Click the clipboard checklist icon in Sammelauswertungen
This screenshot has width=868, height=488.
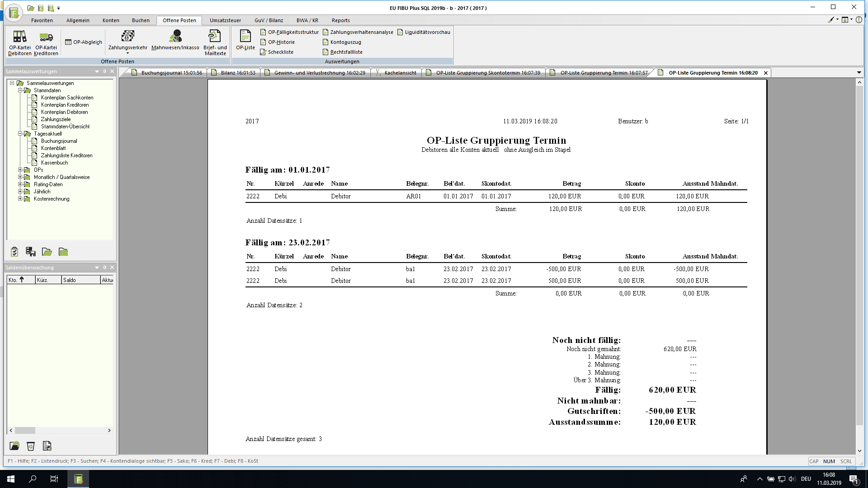coord(14,252)
